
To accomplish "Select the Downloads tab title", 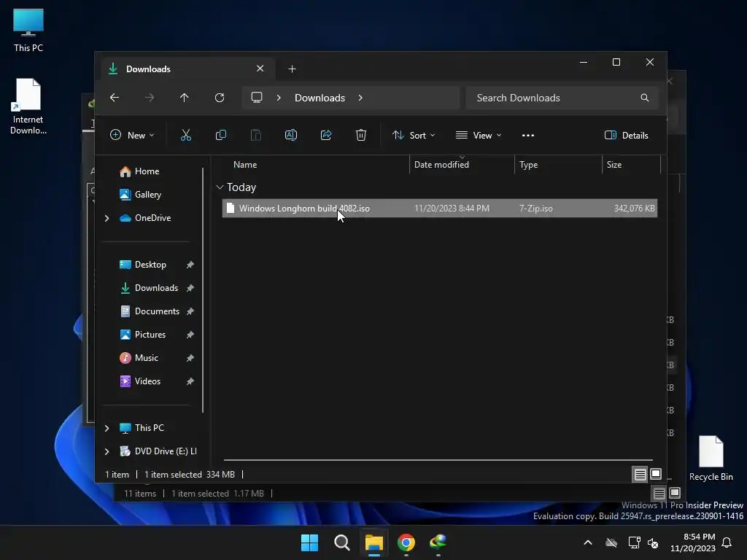I will [x=148, y=69].
